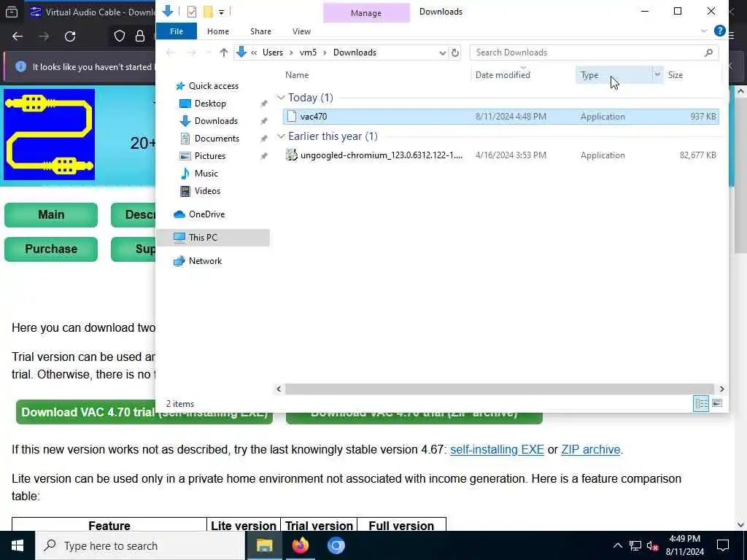Switch to the Share ribbon tab
This screenshot has height=560, width=747.
[260, 31]
